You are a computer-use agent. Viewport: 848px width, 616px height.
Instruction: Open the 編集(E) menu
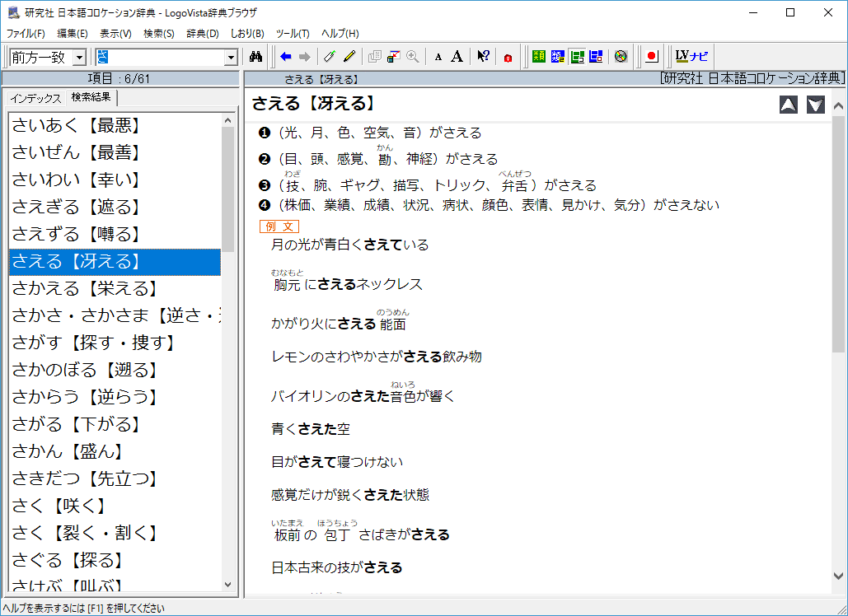73,34
